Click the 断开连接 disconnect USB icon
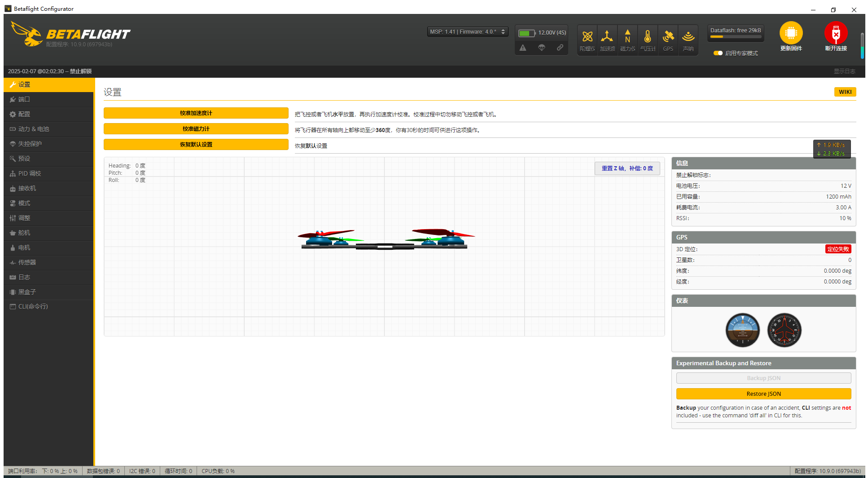The image size is (868, 478). (x=836, y=33)
